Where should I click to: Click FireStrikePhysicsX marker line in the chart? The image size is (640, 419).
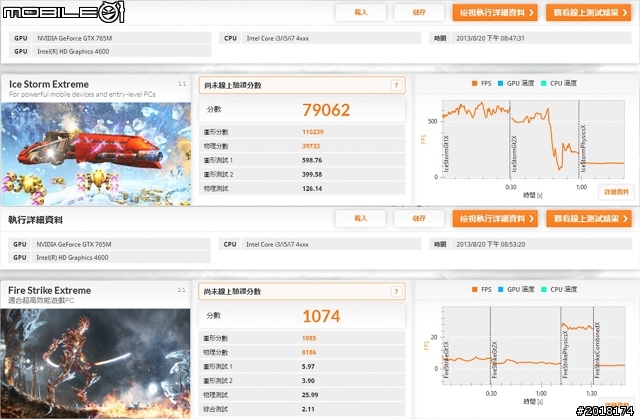pyautogui.click(x=561, y=346)
